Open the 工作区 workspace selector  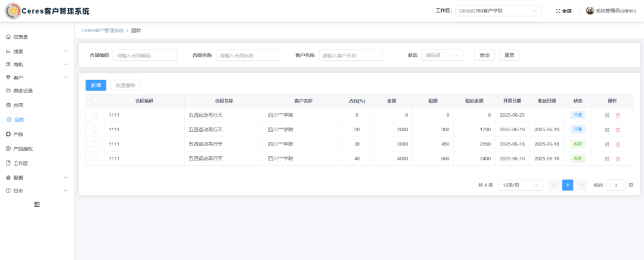tap(498, 11)
